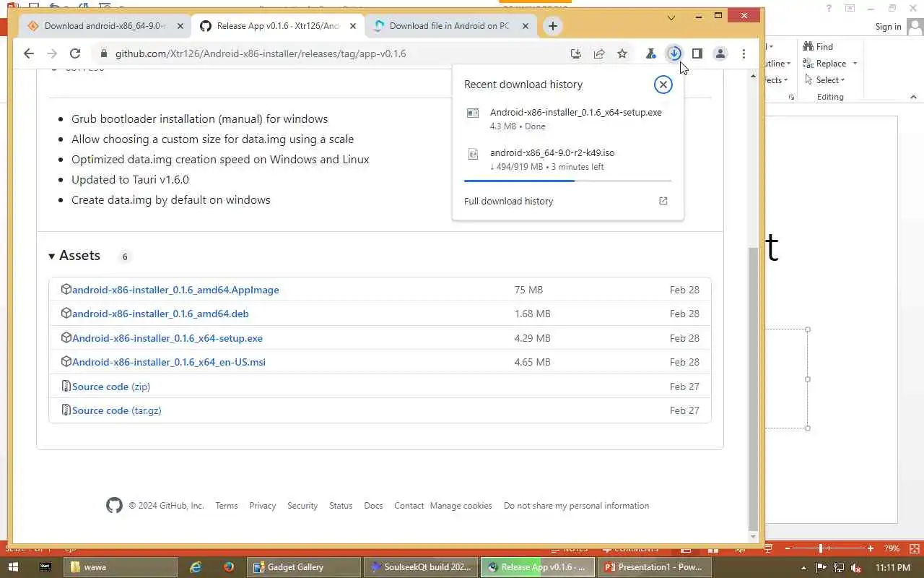Reload the GitHub release page
This screenshot has width=924, height=578.
pos(74,53)
